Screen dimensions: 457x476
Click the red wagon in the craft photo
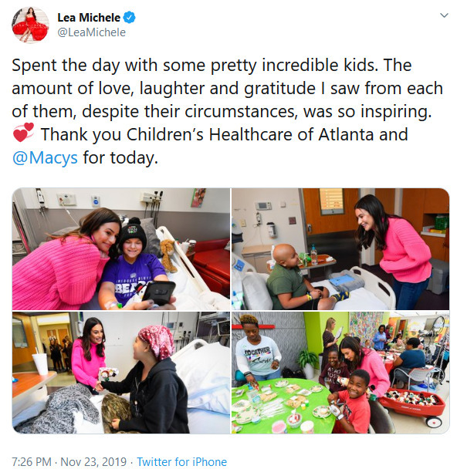point(412,405)
